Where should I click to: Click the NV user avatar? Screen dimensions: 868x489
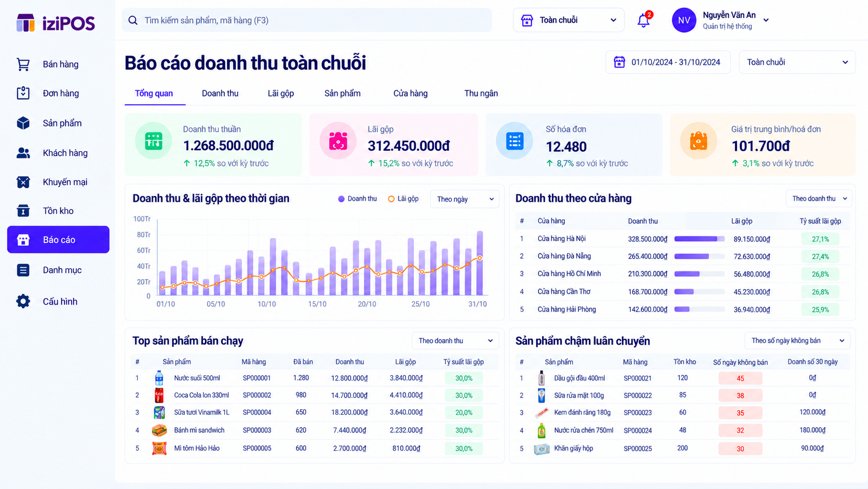[x=684, y=20]
